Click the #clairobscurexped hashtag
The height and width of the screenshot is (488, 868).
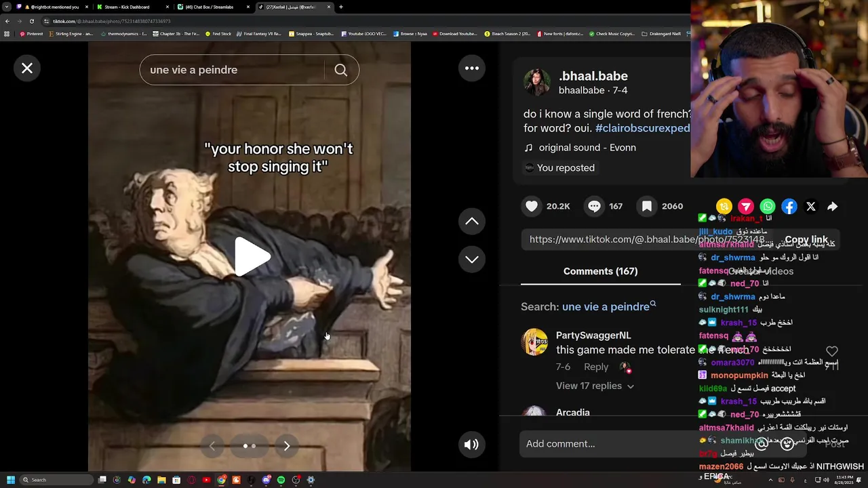point(642,128)
